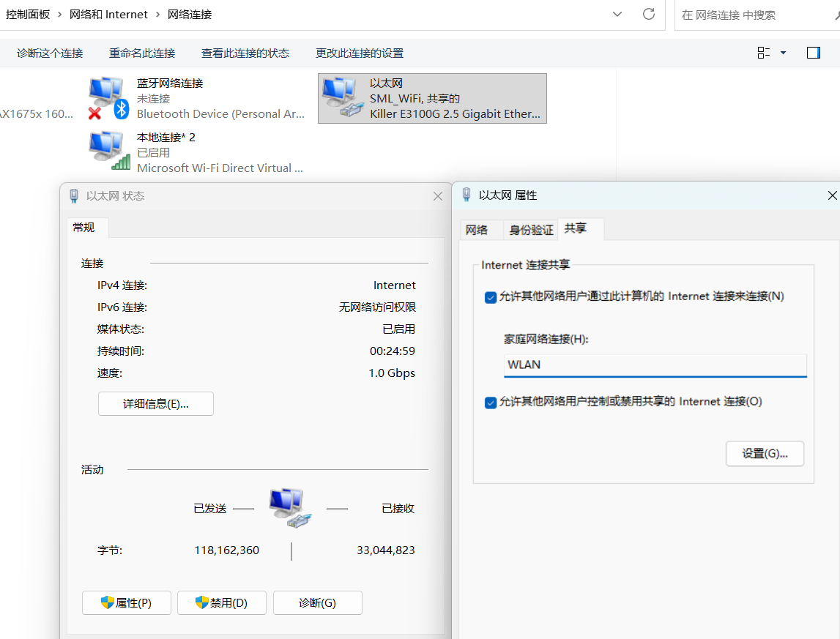The width and height of the screenshot is (840, 639).
Task: Click Microsoft Wi-Fi Direct Virtual ... text
Action: (x=220, y=168)
